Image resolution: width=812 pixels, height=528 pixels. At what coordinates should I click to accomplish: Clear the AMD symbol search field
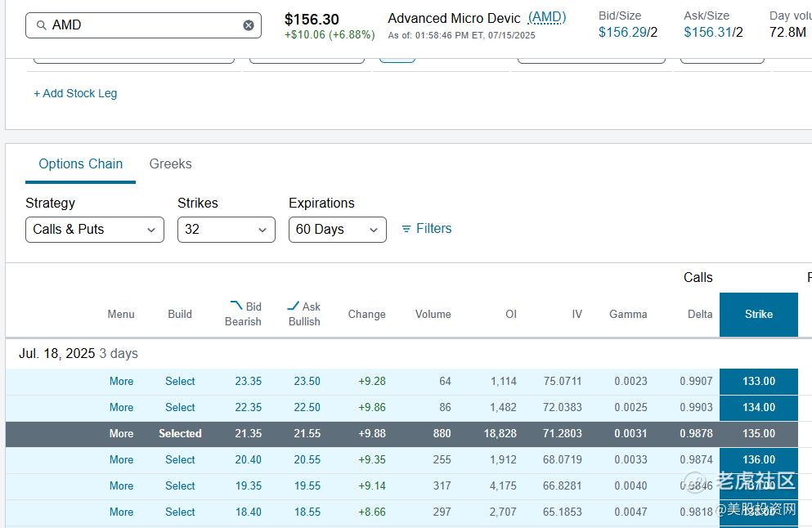(x=249, y=25)
